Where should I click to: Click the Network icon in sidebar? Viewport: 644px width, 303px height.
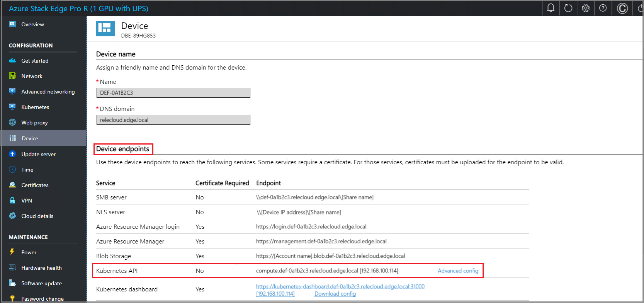tap(12, 76)
